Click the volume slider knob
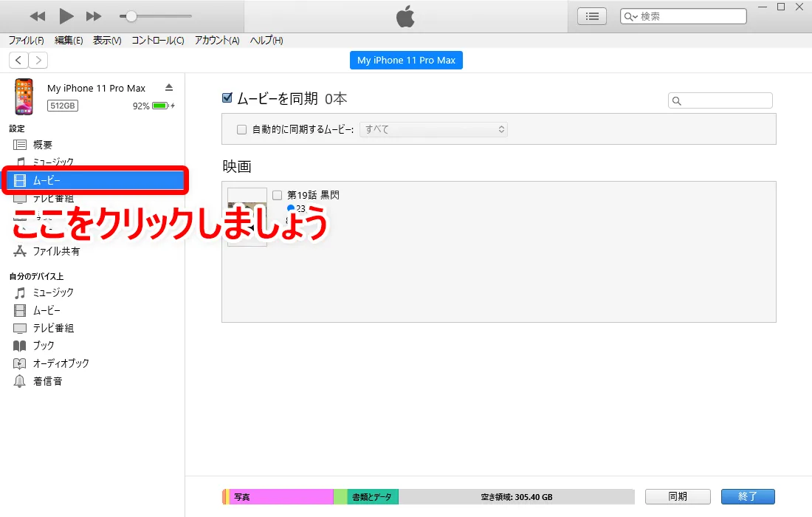812x517 pixels. click(x=131, y=16)
